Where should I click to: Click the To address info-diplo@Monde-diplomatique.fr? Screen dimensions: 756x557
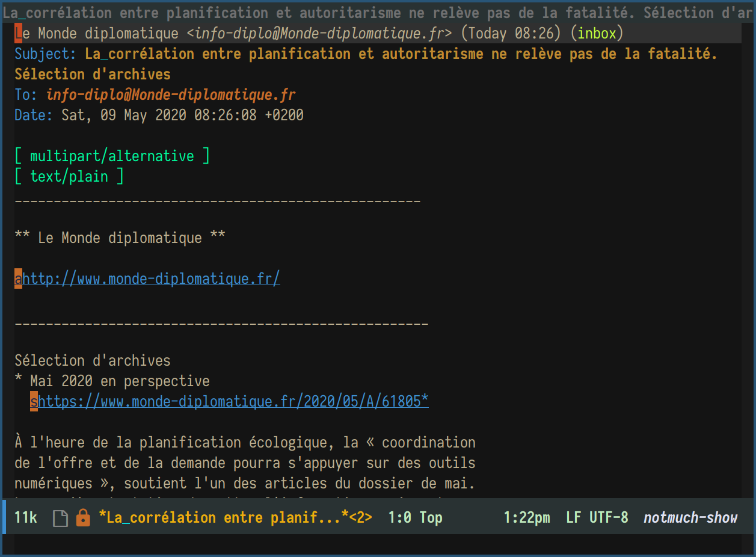point(171,95)
